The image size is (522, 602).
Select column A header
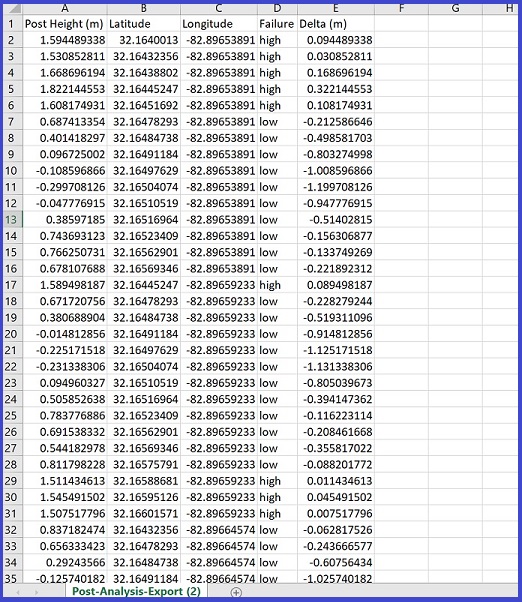point(65,8)
